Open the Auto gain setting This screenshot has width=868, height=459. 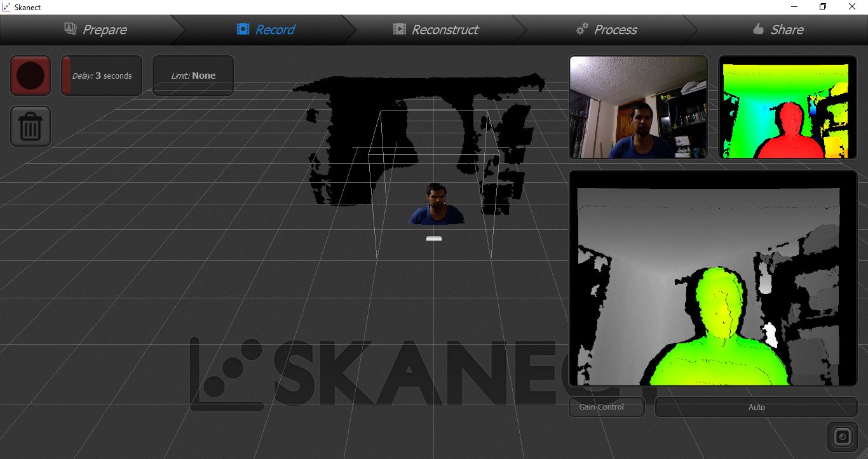point(756,407)
